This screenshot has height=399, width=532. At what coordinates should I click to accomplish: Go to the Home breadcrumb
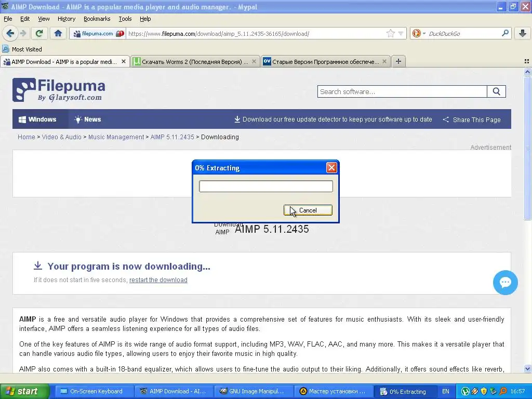[x=26, y=137]
